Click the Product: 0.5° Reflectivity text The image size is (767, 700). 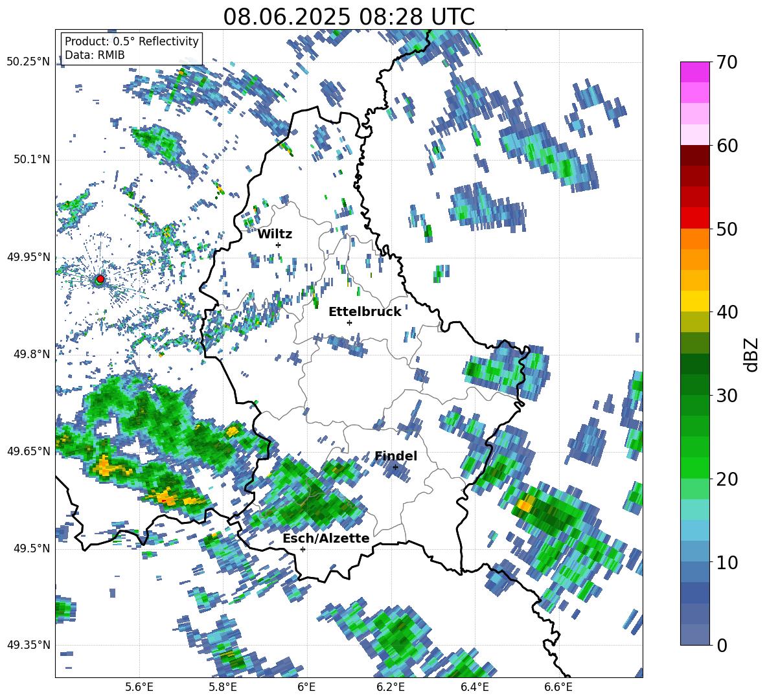click(132, 41)
